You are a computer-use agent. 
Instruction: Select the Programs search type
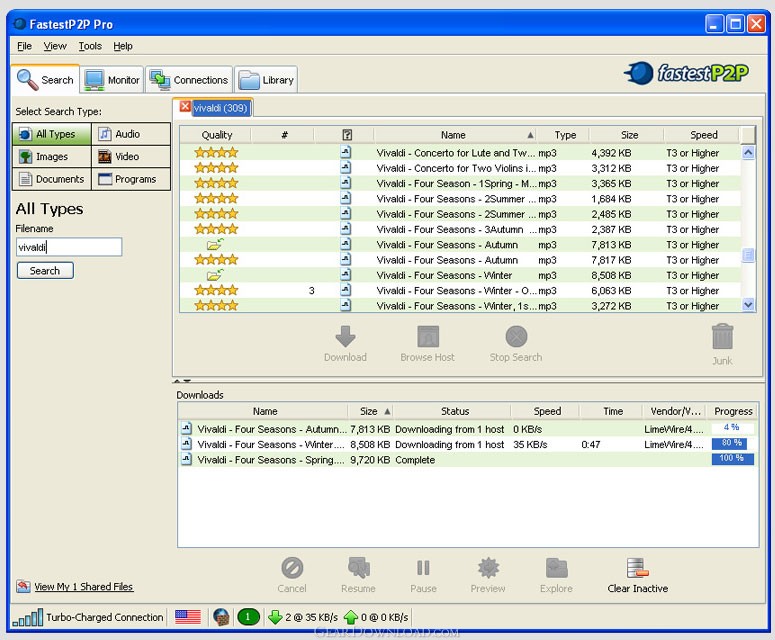coord(131,179)
